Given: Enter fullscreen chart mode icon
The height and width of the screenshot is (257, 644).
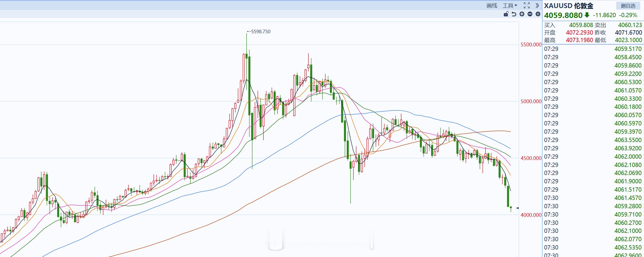Looking at the screenshot, I should pos(527,5).
